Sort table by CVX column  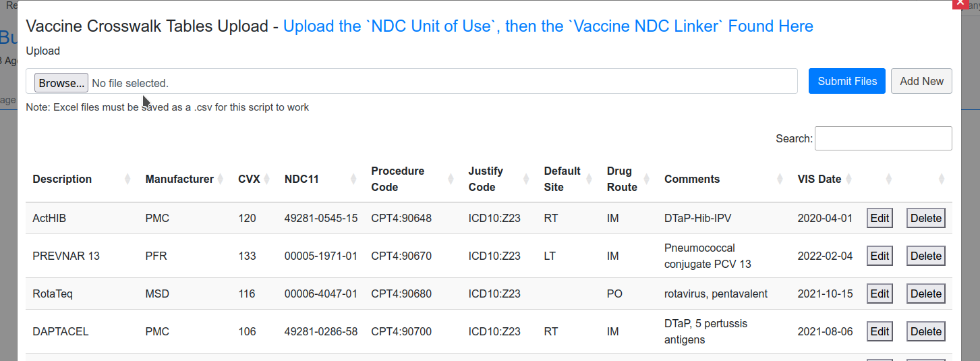coord(249,179)
